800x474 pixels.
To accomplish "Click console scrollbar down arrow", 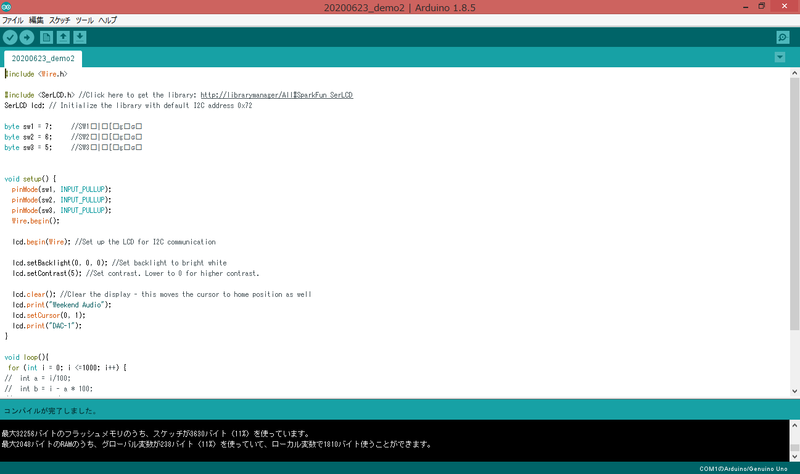I will tap(794, 457).
